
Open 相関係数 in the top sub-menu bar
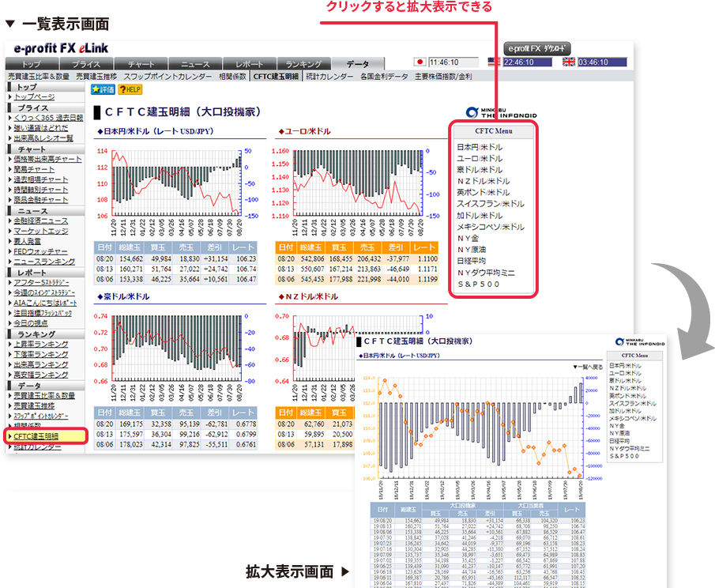[232, 77]
